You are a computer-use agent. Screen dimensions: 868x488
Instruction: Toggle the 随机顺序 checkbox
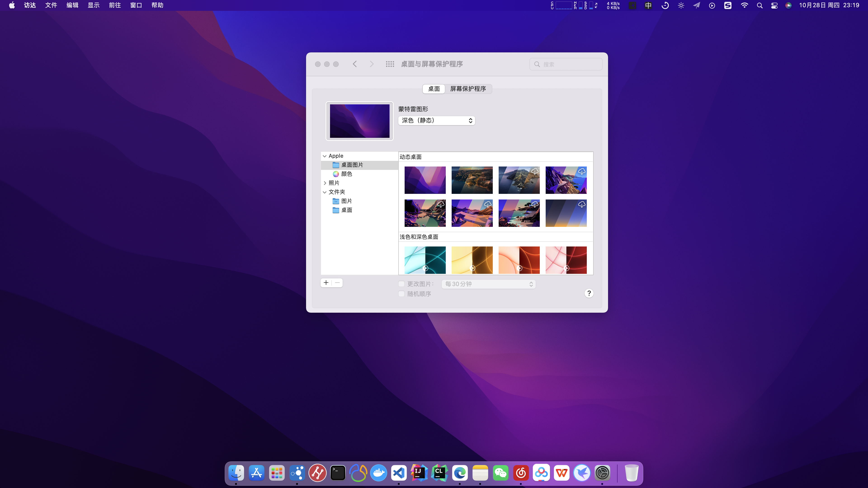click(401, 294)
